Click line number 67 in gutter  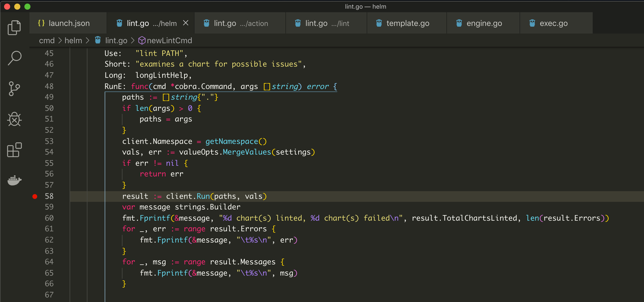click(x=49, y=295)
